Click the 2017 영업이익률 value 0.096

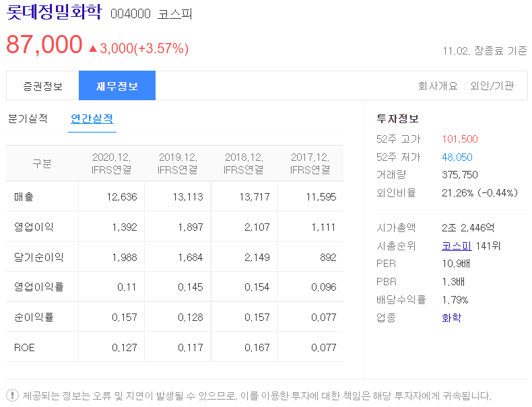pos(324,287)
